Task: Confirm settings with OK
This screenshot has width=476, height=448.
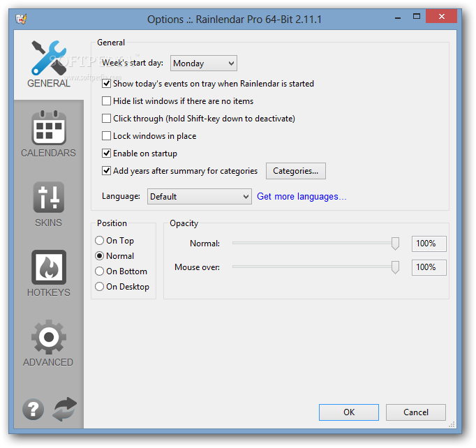Action: click(349, 412)
